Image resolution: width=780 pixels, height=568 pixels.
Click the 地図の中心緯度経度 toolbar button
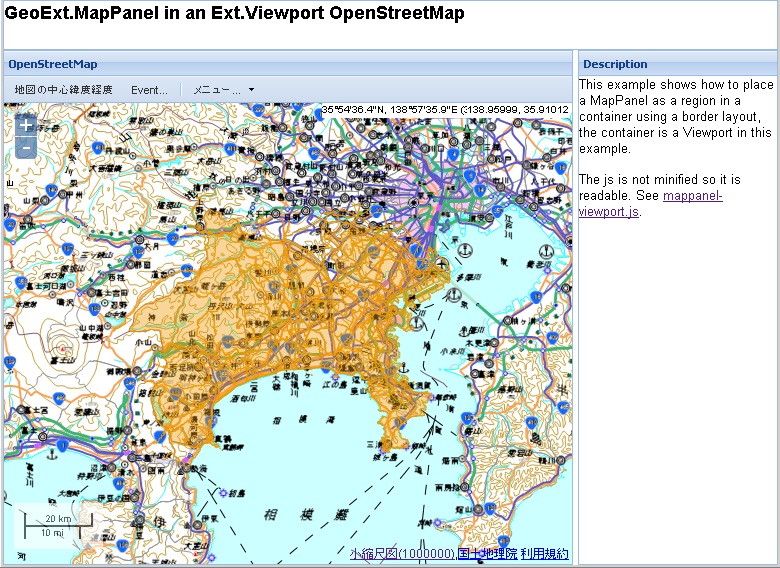(63, 90)
